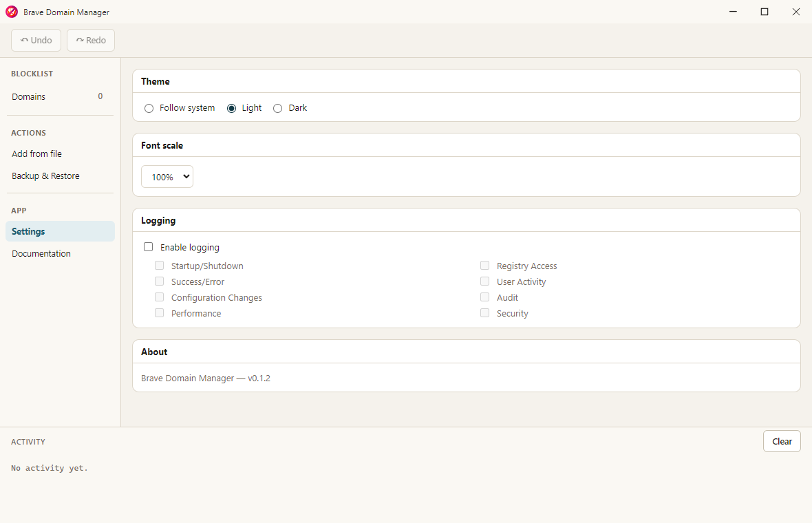Toggle User Activity logging checkbox

point(484,281)
